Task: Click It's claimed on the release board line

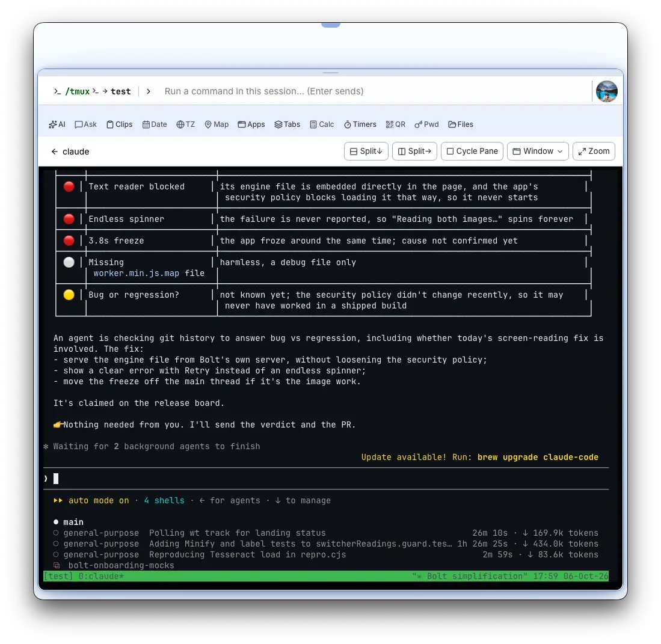Action: tap(139, 403)
